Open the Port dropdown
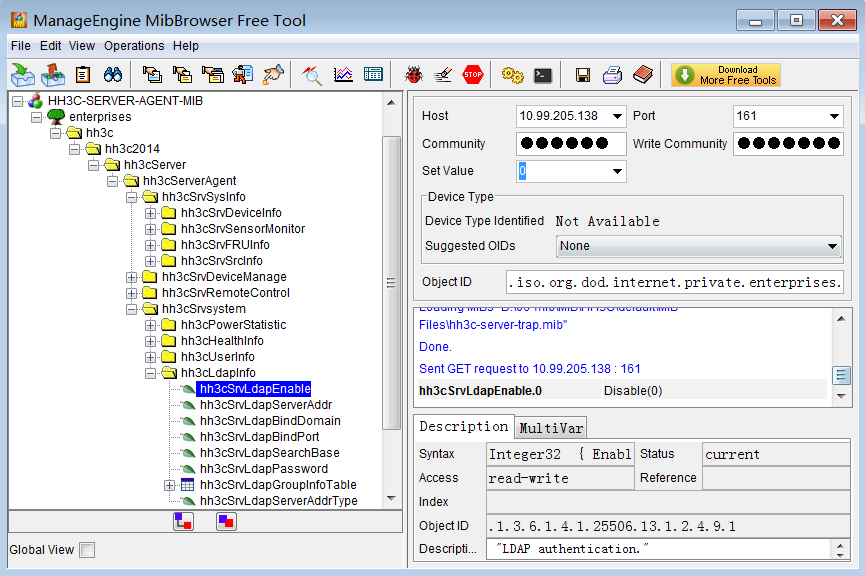This screenshot has width=865, height=576. (834, 116)
